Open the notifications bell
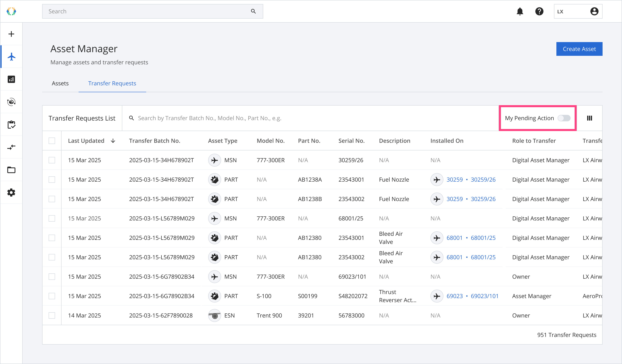The height and width of the screenshot is (364, 622). click(x=520, y=11)
